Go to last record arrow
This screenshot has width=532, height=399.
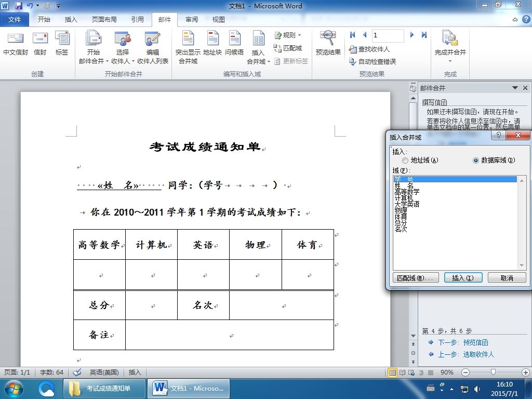(x=424, y=35)
